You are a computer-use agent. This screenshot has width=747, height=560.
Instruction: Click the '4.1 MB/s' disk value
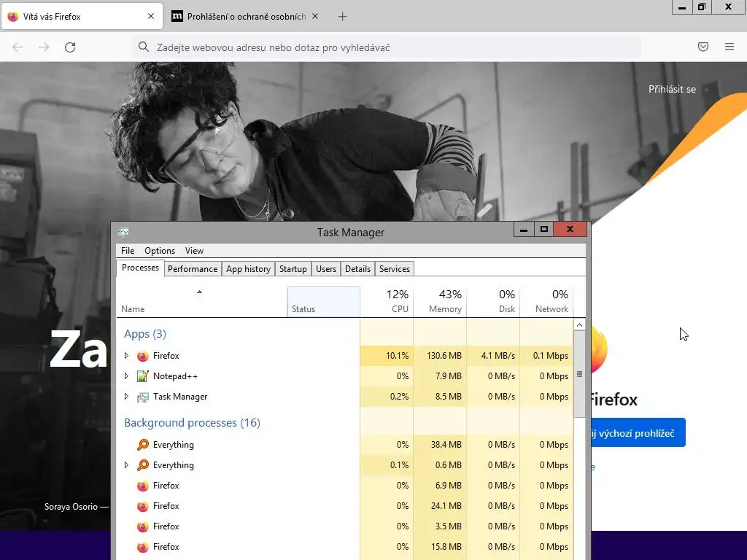(498, 356)
